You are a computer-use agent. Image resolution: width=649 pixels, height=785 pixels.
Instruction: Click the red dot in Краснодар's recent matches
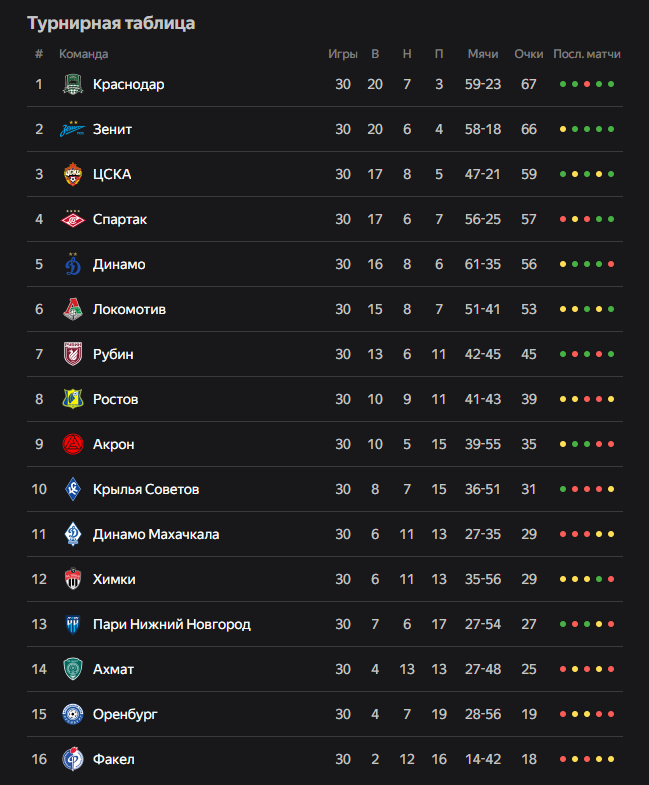[x=587, y=84]
